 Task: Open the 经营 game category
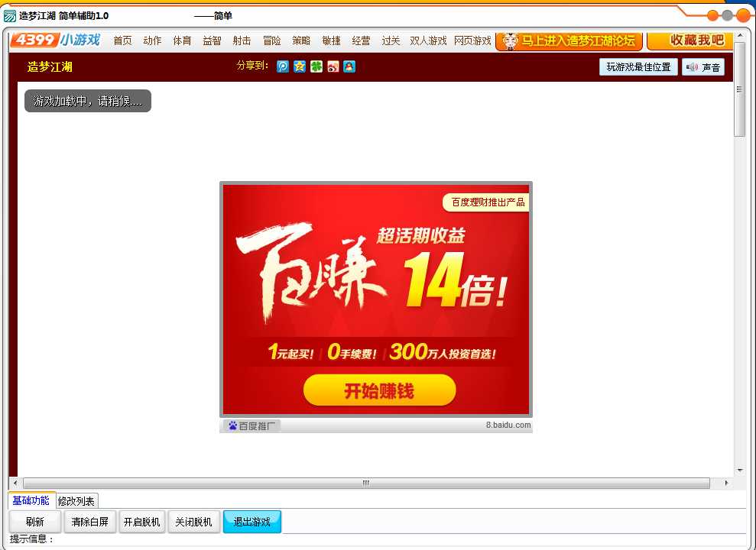[361, 41]
